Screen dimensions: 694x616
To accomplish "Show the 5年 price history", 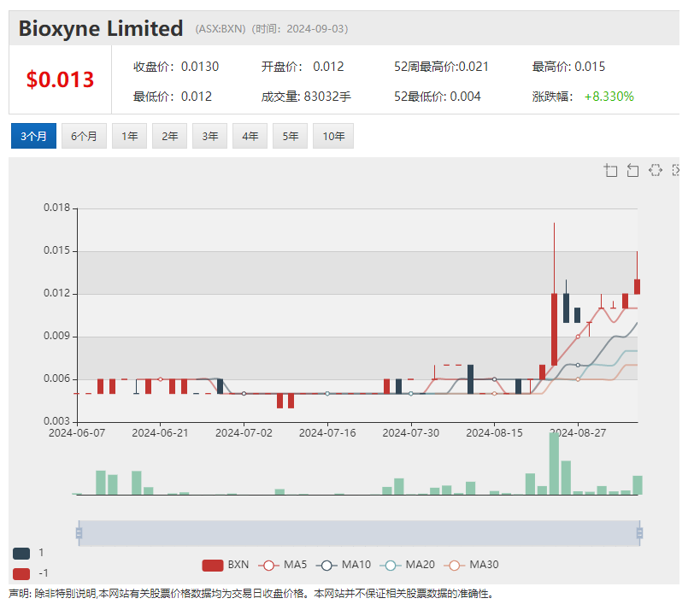I will coord(290,136).
